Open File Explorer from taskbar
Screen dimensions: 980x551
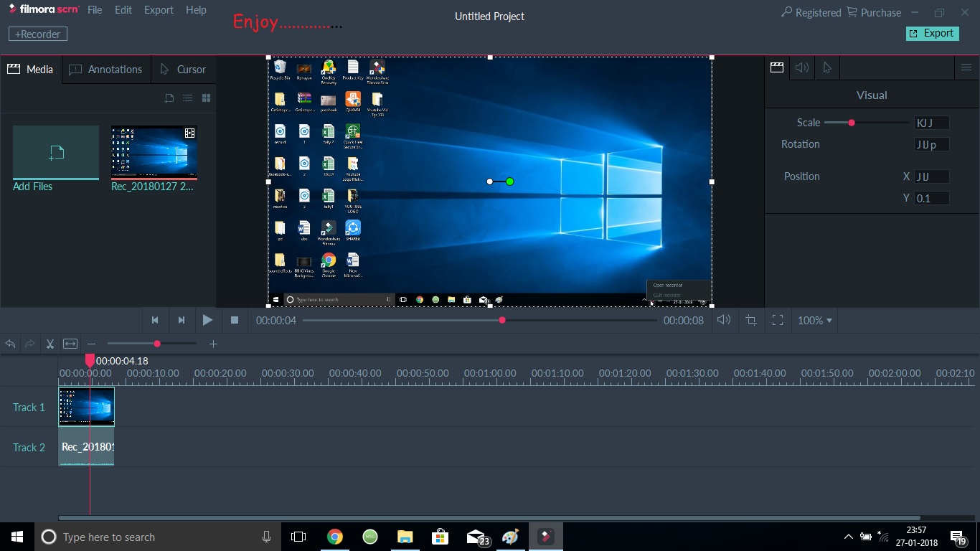click(405, 537)
